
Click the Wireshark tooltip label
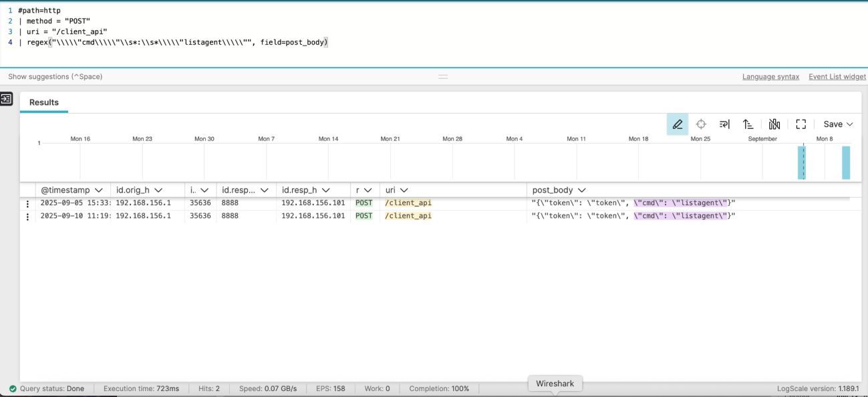tap(555, 384)
